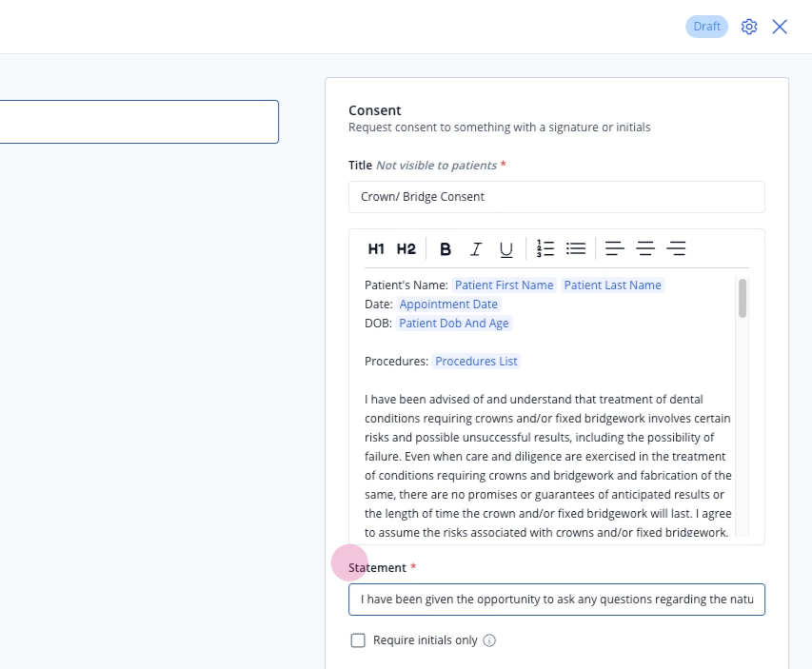The image size is (812, 669).
Task: Enable Require initials only checkbox
Action: [x=358, y=640]
